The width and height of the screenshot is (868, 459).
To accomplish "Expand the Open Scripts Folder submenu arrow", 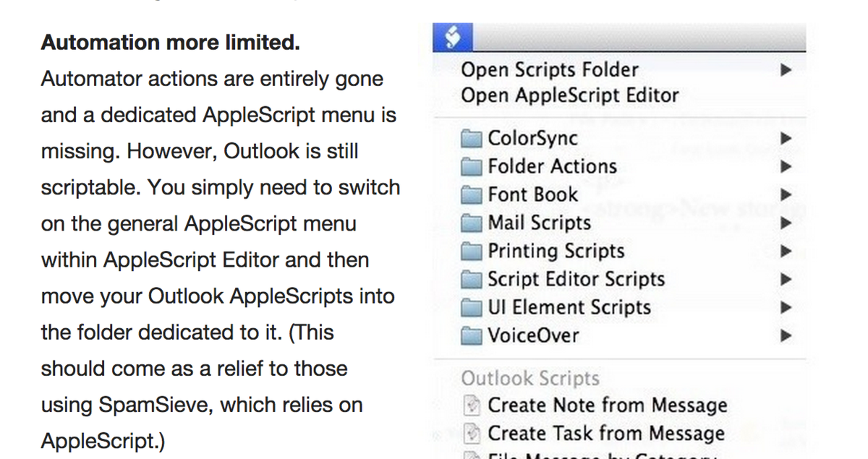I will (786, 70).
